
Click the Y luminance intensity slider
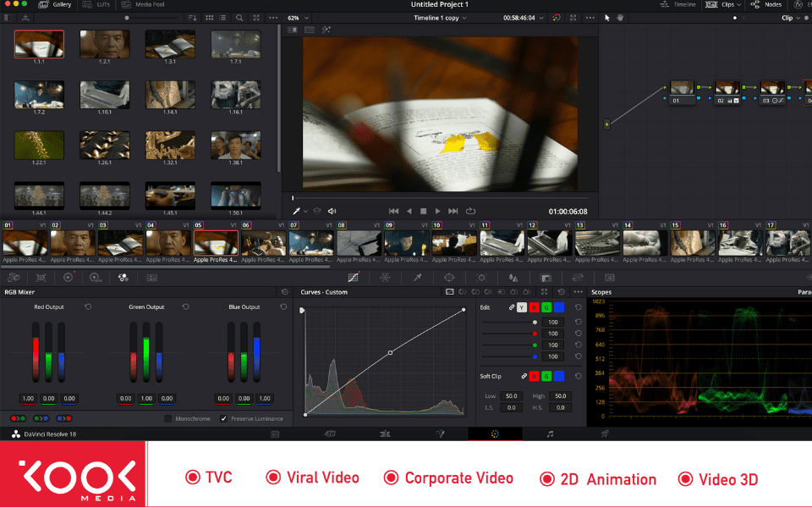point(509,323)
